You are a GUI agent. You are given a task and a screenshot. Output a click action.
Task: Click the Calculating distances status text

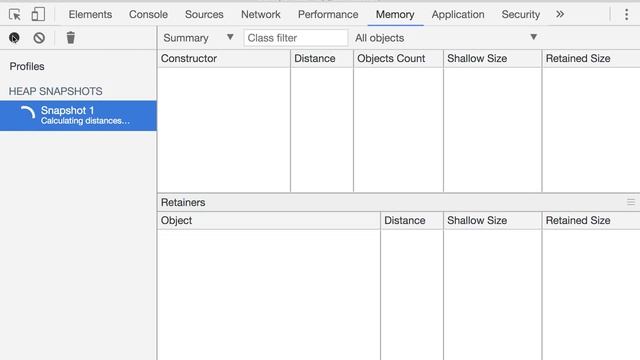(85, 121)
